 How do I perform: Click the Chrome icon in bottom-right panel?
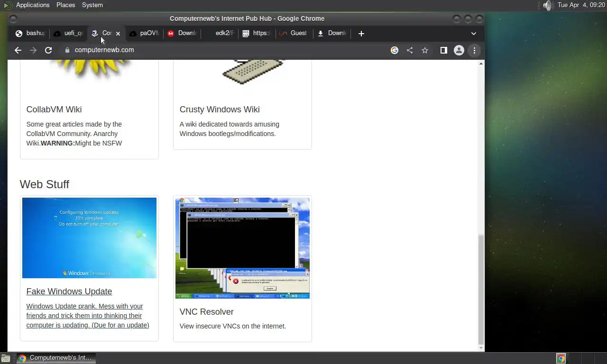click(561, 358)
